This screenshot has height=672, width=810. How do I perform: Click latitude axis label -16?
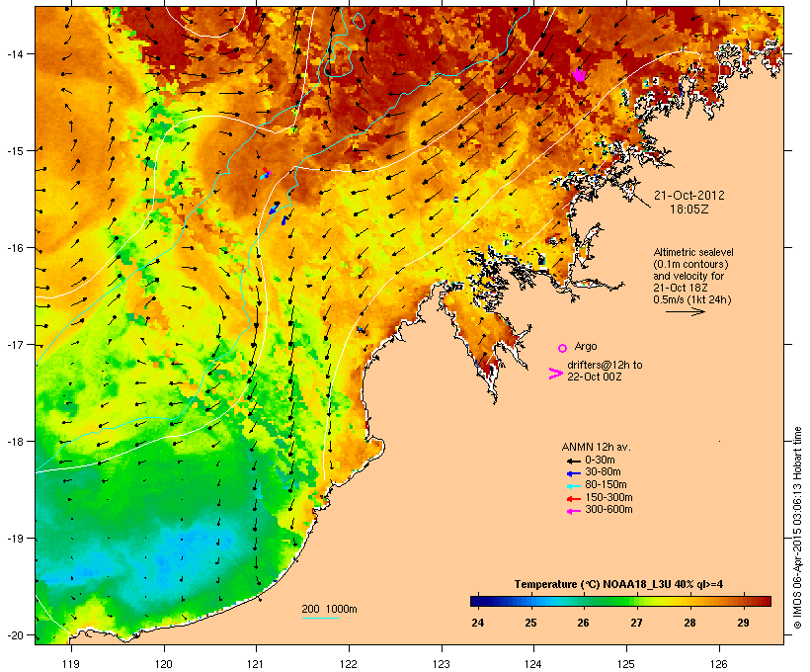15,248
